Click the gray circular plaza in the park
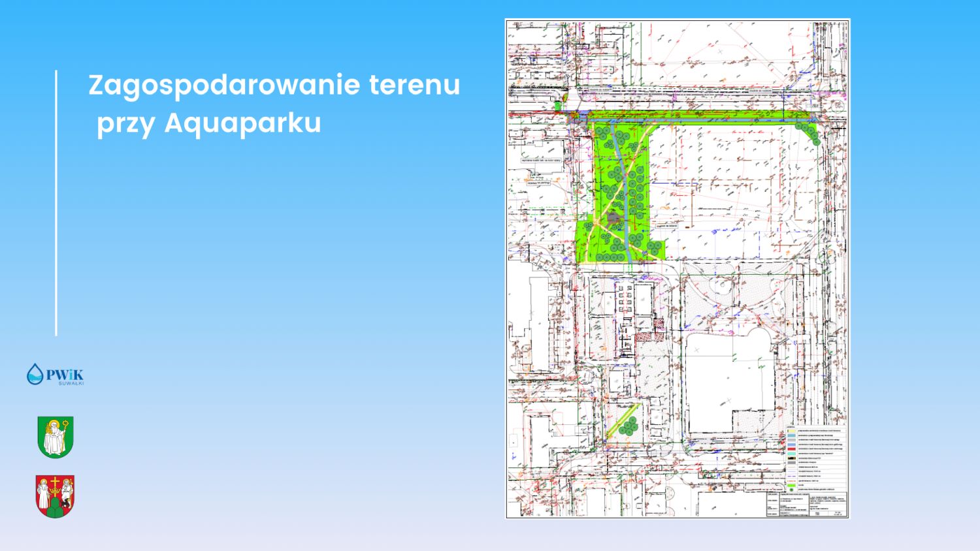The image size is (980, 551). click(613, 220)
